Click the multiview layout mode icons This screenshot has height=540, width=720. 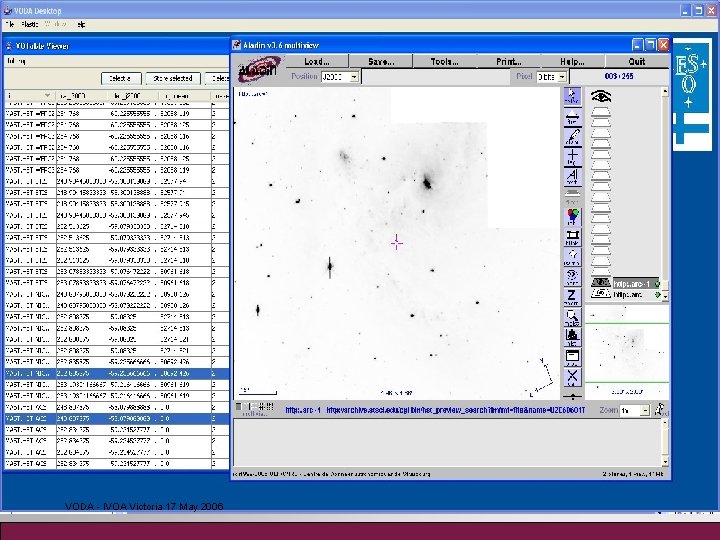pyautogui.click(x=255, y=407)
